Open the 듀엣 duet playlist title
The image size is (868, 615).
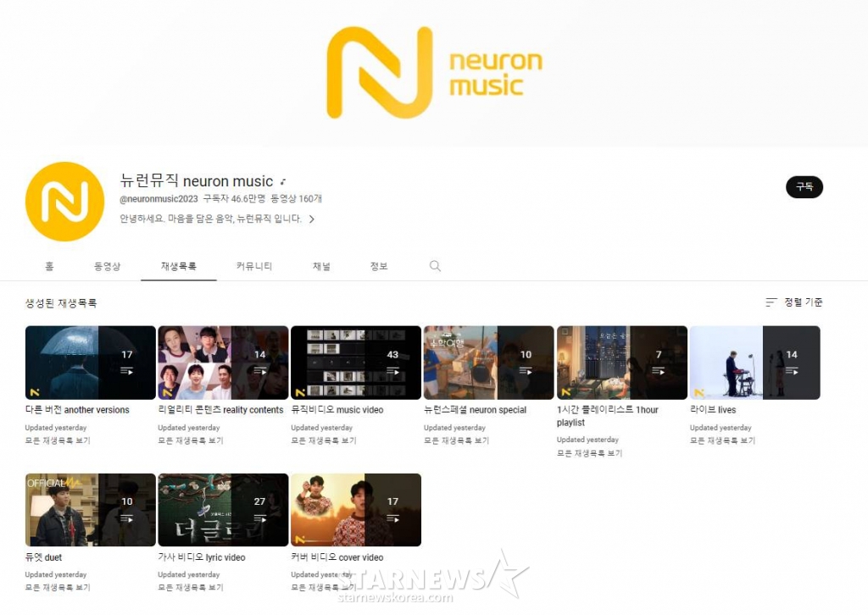[44, 557]
